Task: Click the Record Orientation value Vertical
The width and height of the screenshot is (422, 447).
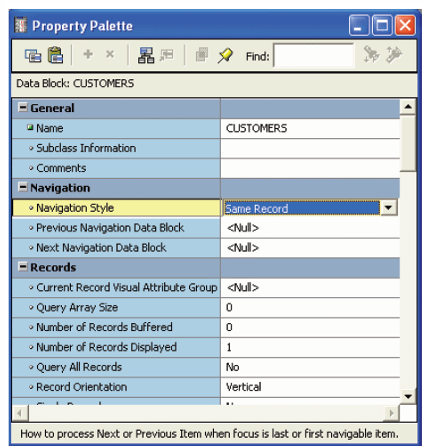Action: (310, 387)
